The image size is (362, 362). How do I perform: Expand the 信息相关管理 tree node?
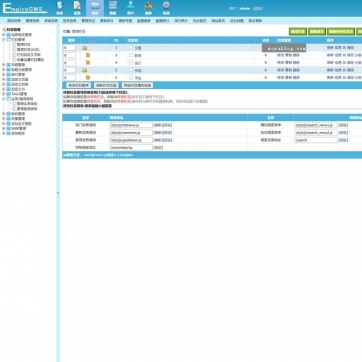[4, 35]
